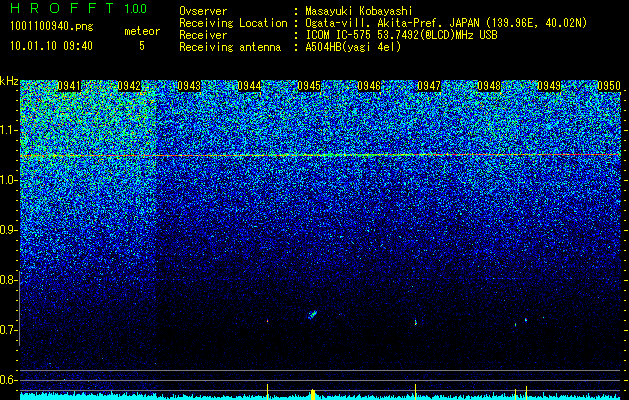Click the 1.1 frequency axis label
This screenshot has height=400, width=629.
pyautogui.click(x=8, y=130)
